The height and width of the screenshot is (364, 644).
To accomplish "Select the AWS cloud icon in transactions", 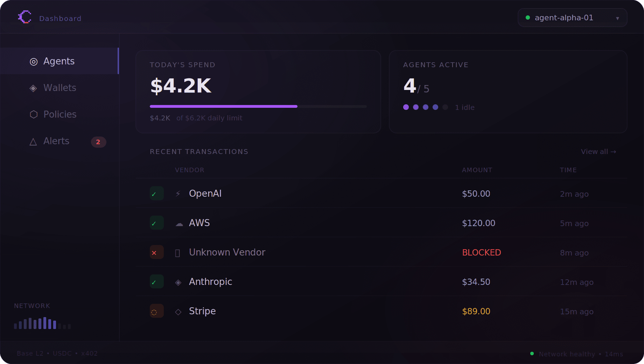I will (179, 223).
